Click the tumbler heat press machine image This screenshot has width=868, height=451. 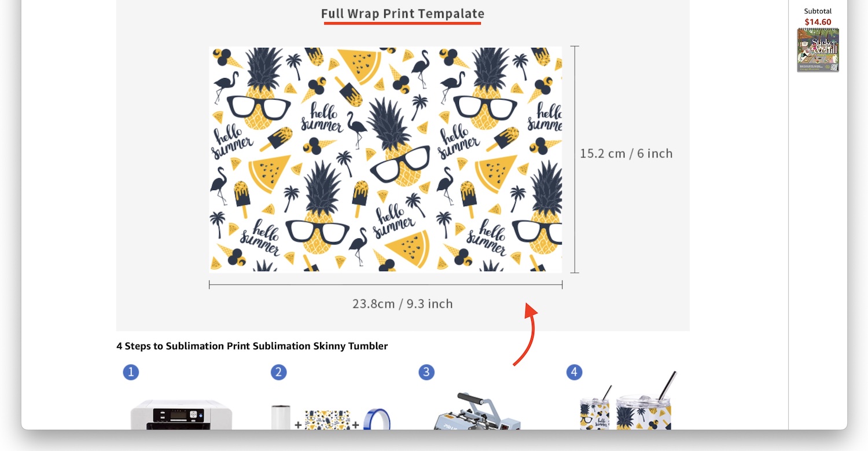point(478,411)
